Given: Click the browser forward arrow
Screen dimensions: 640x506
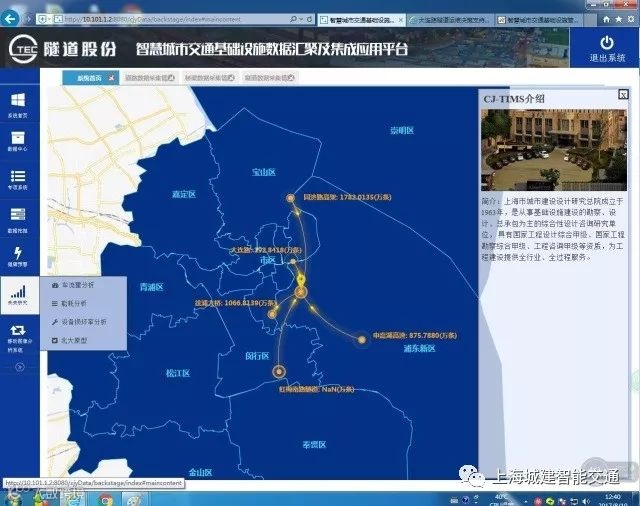Looking at the screenshot, I should 28,19.
